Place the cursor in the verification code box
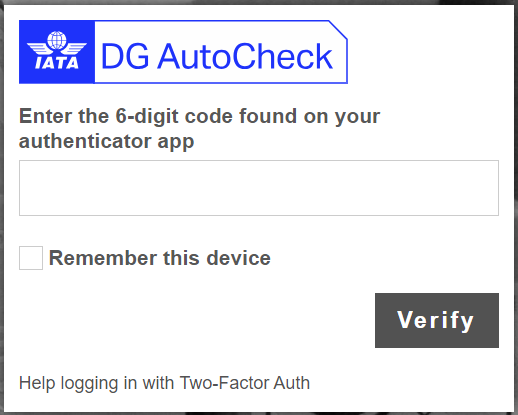 (x=259, y=188)
